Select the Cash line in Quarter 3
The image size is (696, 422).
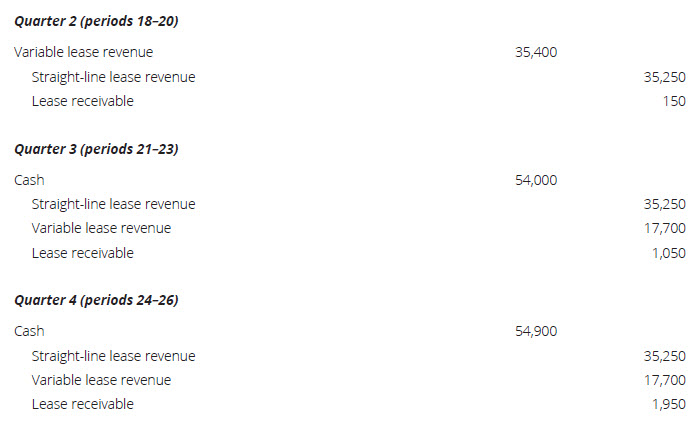point(29,180)
